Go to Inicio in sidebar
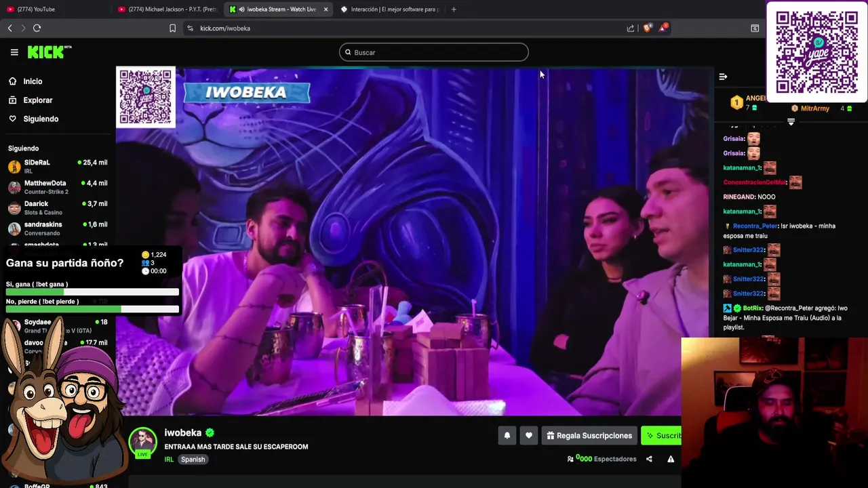 coord(33,81)
